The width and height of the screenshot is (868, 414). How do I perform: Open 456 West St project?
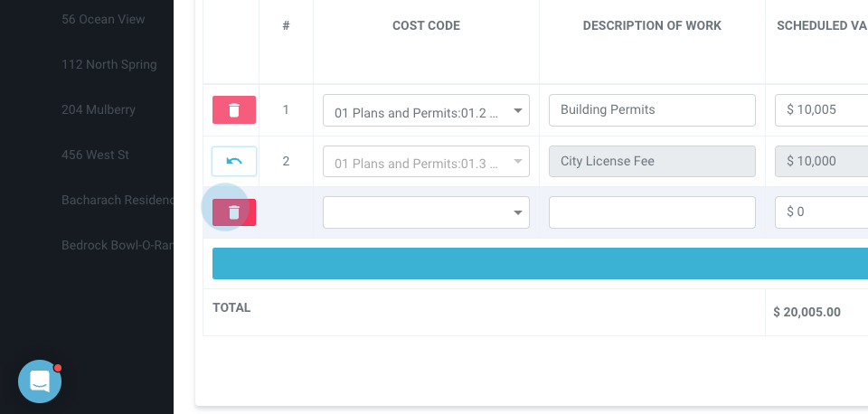(x=95, y=155)
